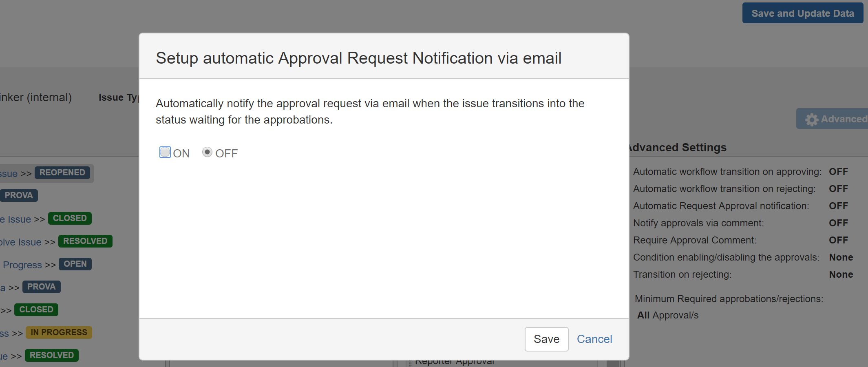This screenshot has width=868, height=367.
Task: Click the IN PROGRESS status badge
Action: click(59, 333)
